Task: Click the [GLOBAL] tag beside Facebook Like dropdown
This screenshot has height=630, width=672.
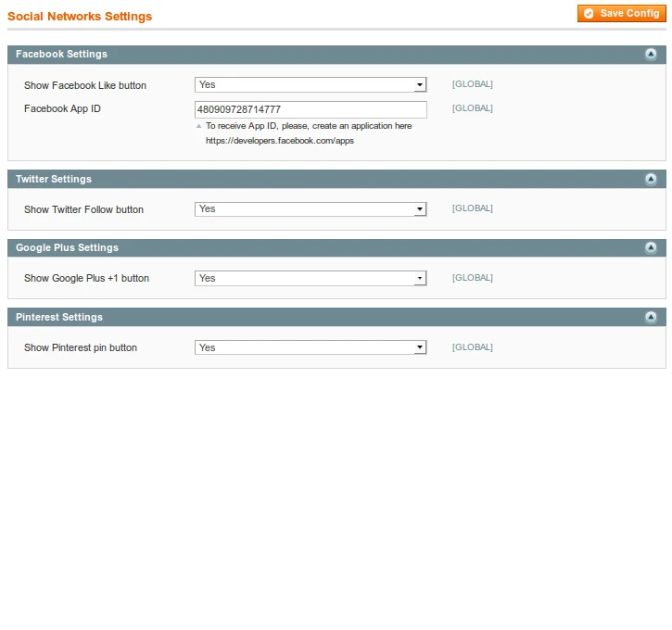Action: click(473, 84)
